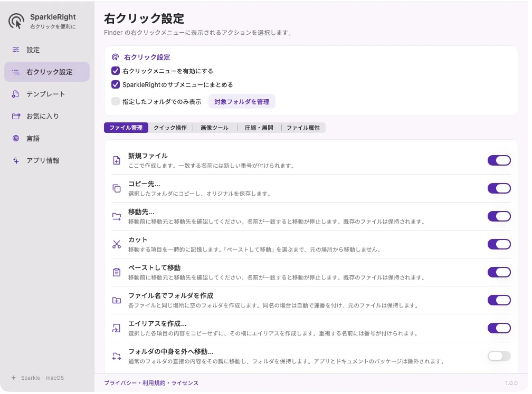Viewport: 532px width, 394px height.
Task: Open 言語 in the sidebar
Action: point(47,138)
